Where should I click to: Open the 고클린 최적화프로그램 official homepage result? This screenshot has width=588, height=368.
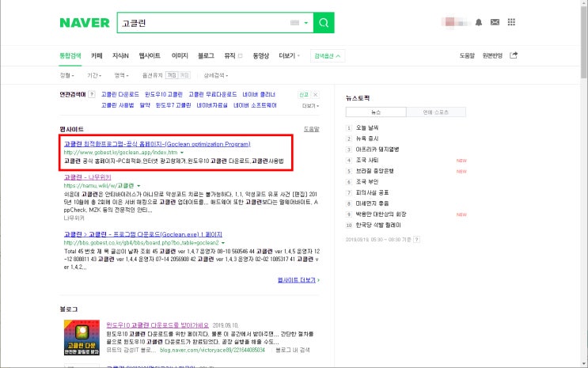click(x=157, y=144)
